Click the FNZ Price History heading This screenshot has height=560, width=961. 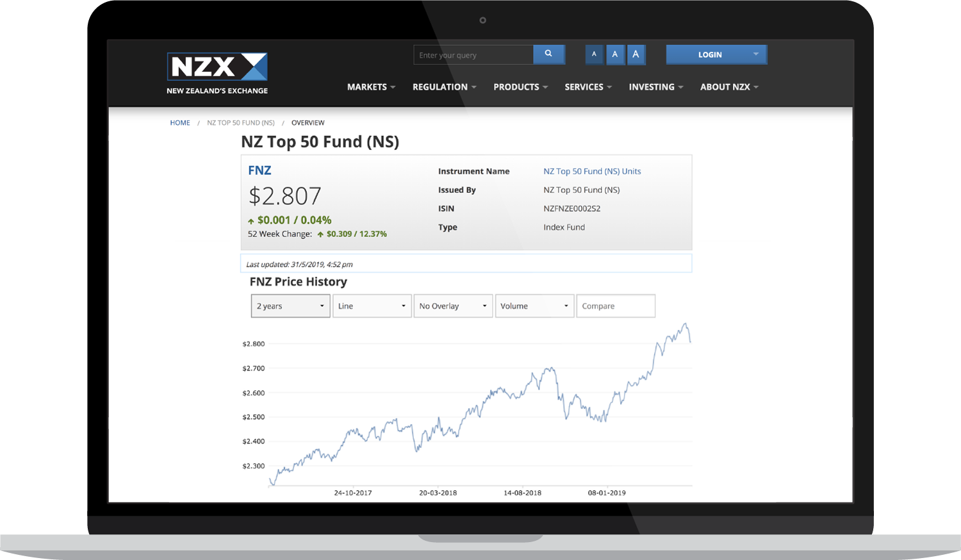tap(299, 282)
